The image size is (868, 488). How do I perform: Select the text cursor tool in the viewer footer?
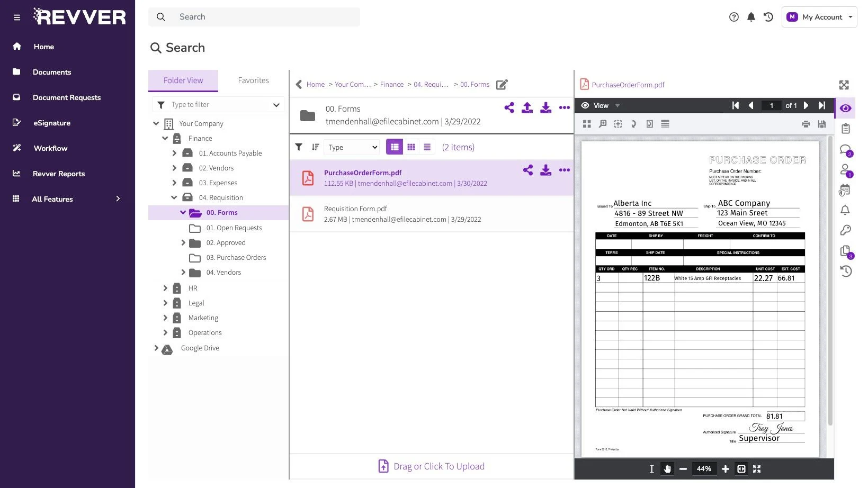[x=651, y=469]
